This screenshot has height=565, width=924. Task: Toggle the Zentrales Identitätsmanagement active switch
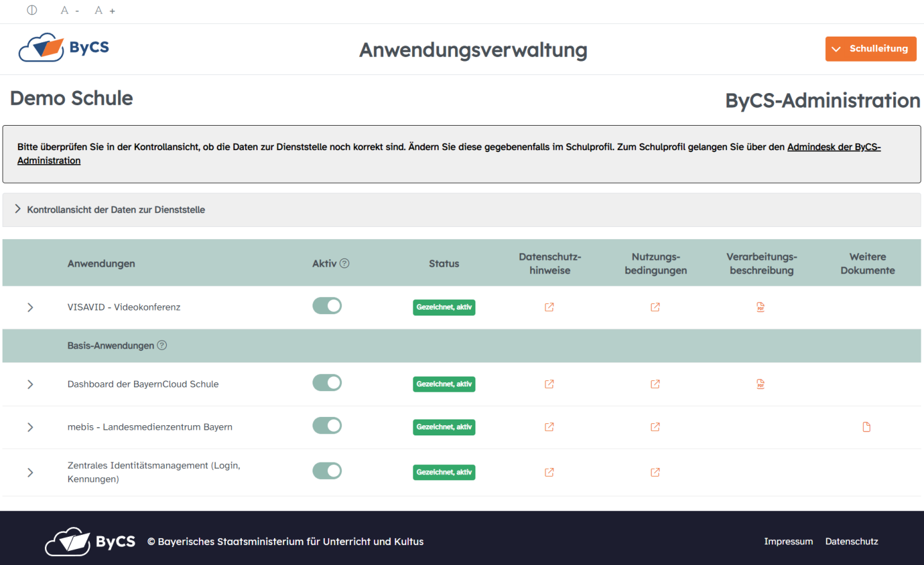[x=327, y=471]
